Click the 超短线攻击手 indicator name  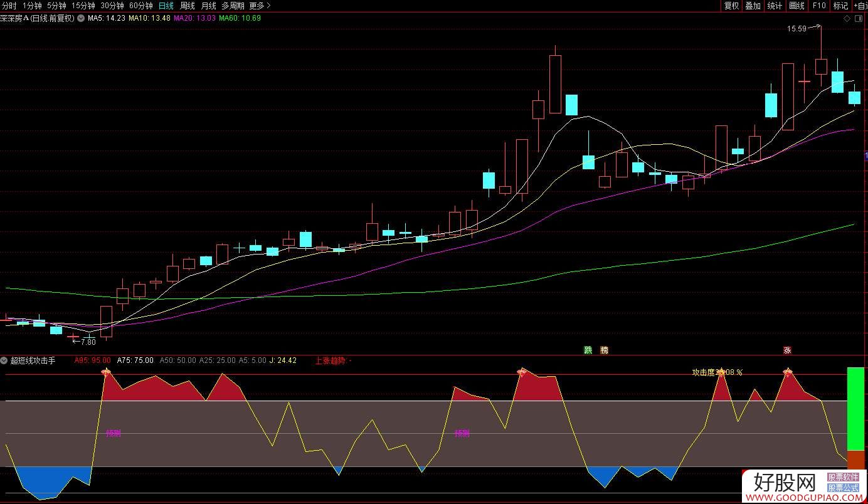coord(33,360)
